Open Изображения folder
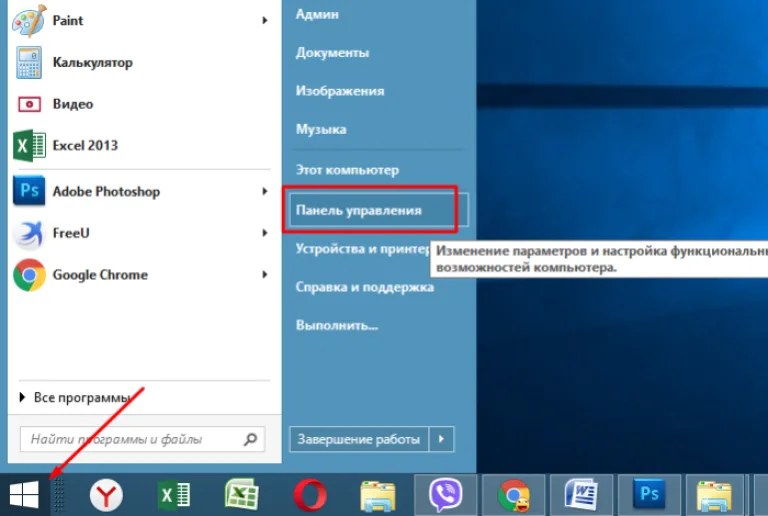Screen dimensions: 768x516 (340, 91)
